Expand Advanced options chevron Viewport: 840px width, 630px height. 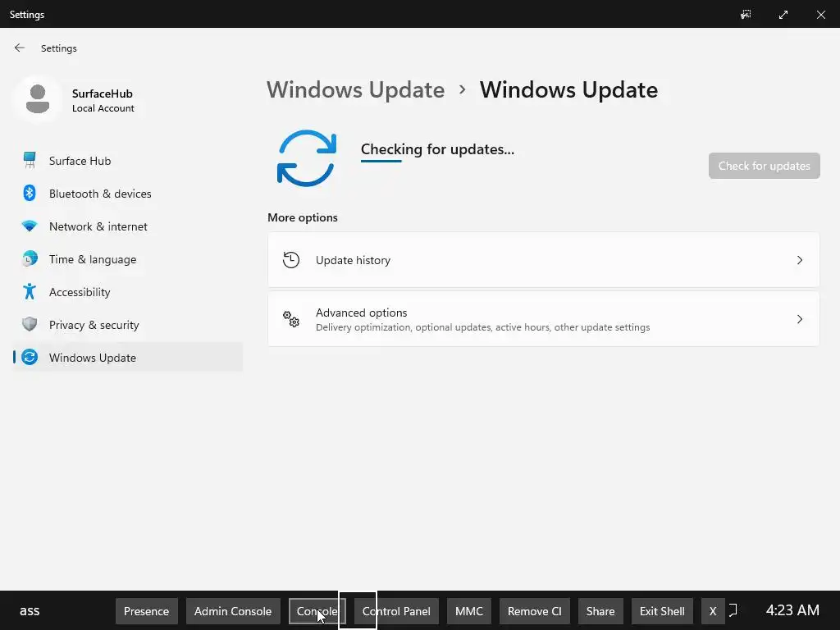799,319
